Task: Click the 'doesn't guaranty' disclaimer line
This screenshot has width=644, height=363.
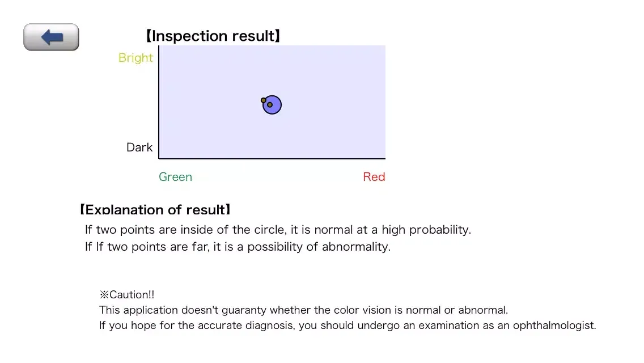Action: click(x=303, y=310)
